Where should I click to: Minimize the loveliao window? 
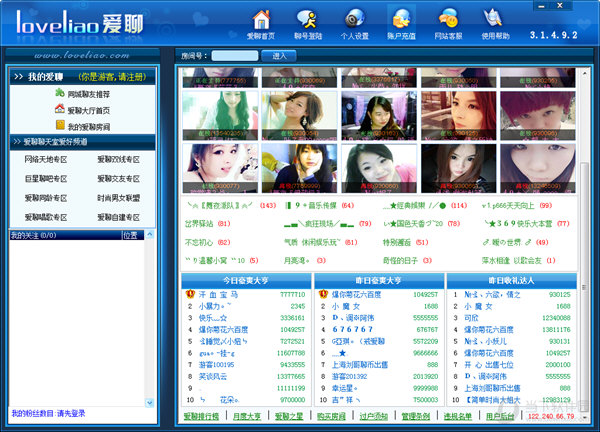(542, 6)
